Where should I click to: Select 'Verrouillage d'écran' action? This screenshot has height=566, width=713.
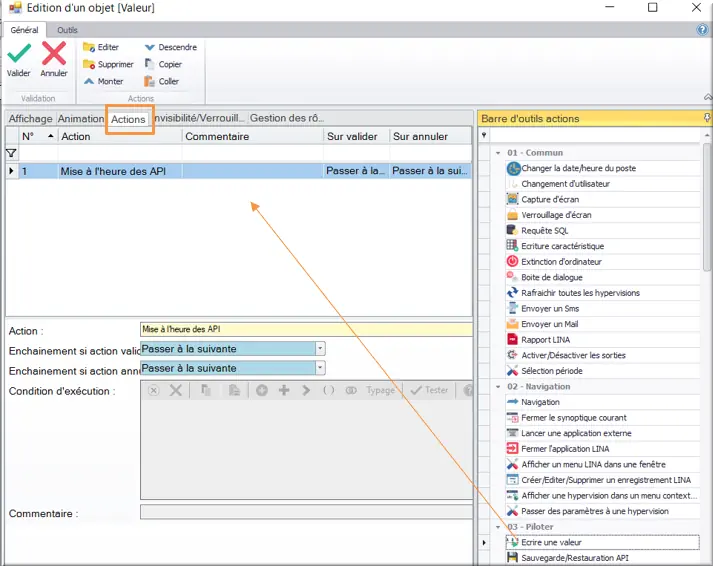tap(603, 215)
